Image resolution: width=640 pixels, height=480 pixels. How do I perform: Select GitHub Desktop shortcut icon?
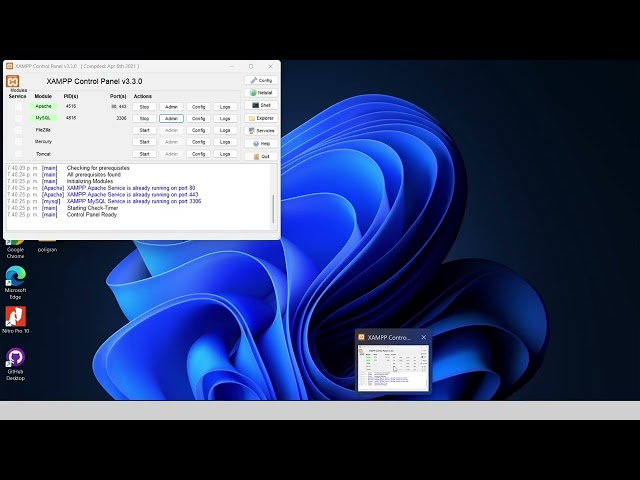click(15, 364)
